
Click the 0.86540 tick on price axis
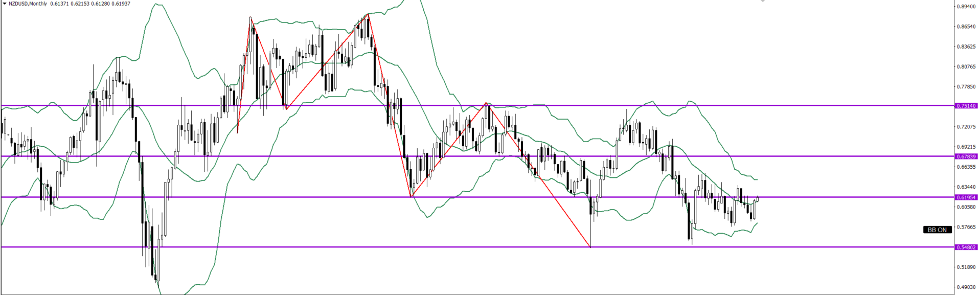point(966,27)
